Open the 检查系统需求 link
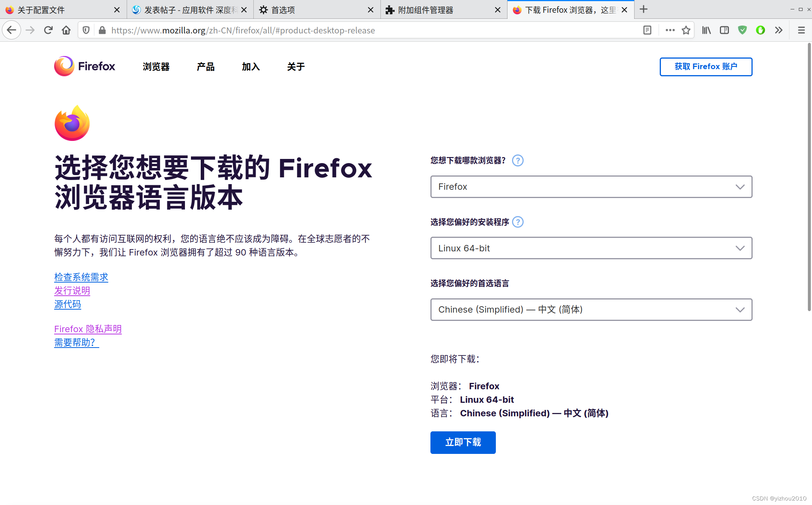812x505 pixels. click(x=81, y=277)
